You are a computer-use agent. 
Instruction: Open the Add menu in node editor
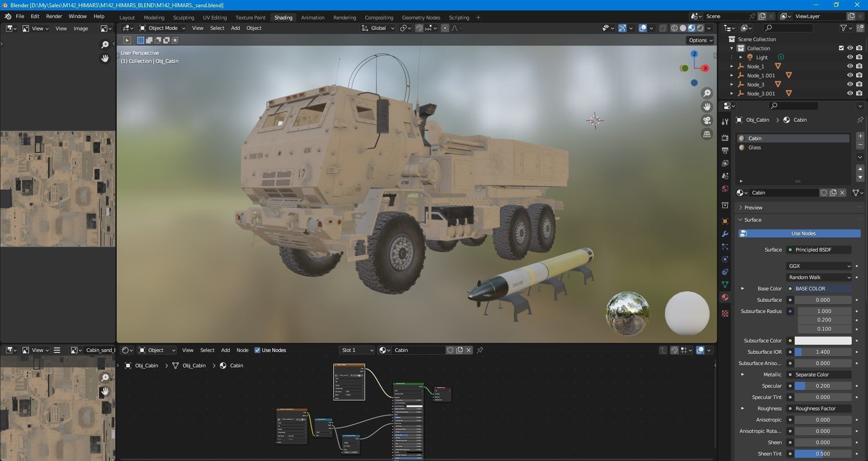coord(225,350)
